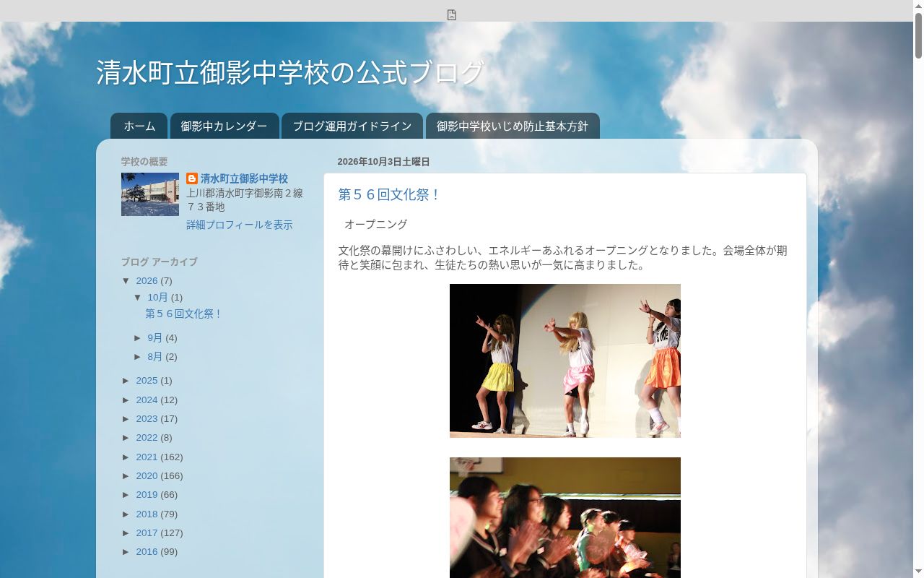This screenshot has height=578, width=924.
Task: Expand the 2016 archive year
Action: tap(127, 552)
